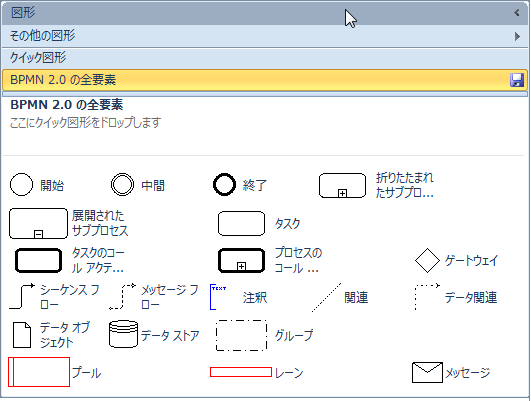Choose the シーケンス フロー connector

pyautogui.click(x=22, y=296)
